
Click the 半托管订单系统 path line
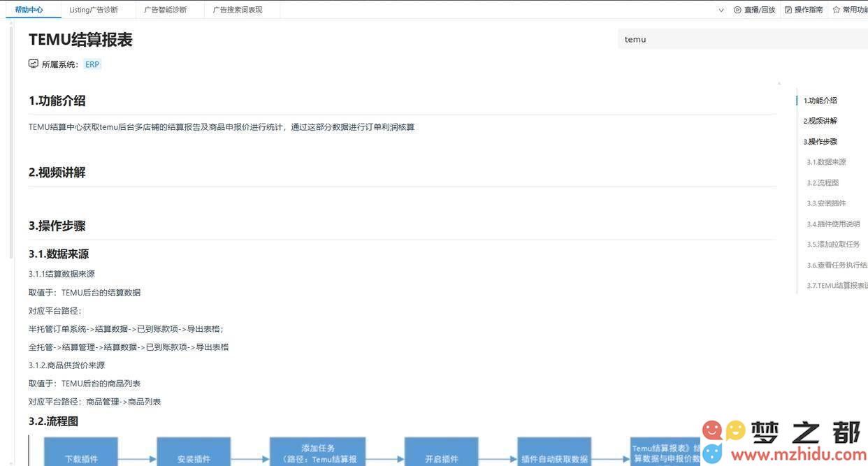pos(126,328)
